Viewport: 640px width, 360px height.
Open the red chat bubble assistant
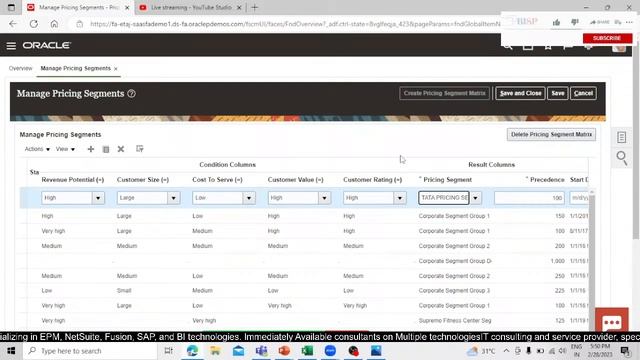tap(611, 320)
